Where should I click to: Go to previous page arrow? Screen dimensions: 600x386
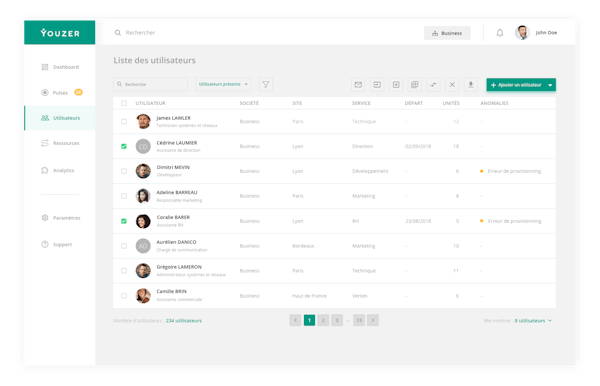(295, 320)
